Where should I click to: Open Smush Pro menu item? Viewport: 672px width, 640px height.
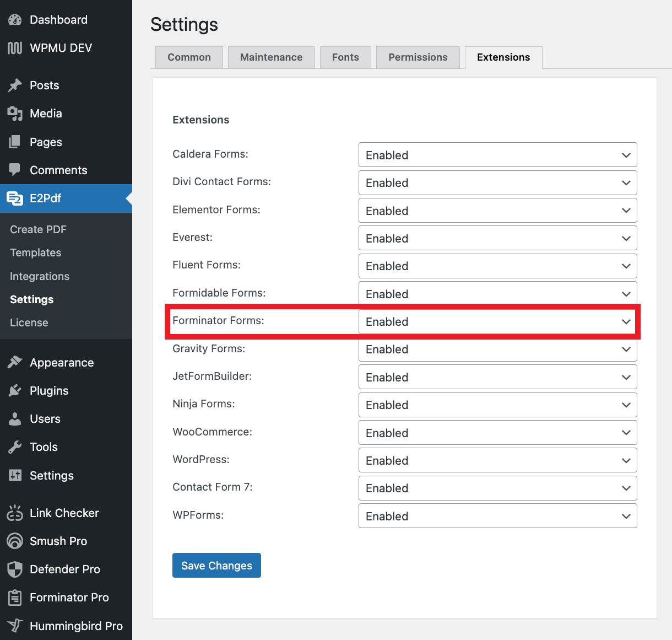66,541
